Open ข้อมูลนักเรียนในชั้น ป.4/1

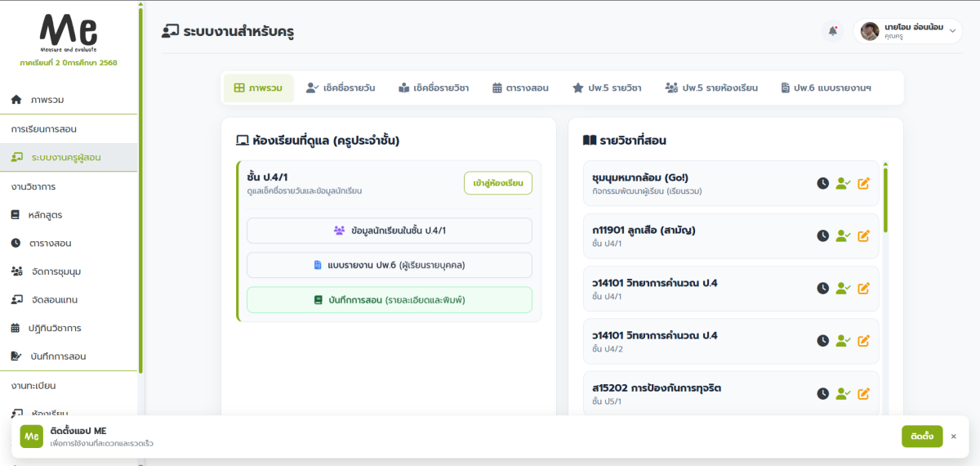[390, 231]
